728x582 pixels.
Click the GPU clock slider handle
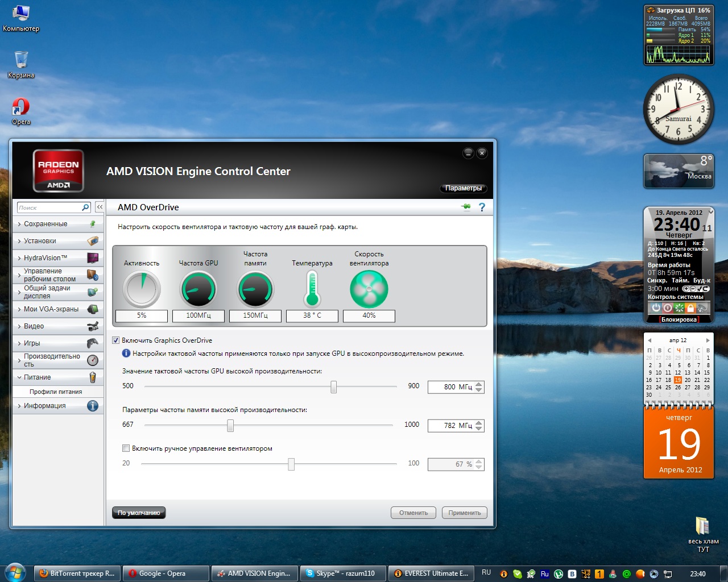[334, 387]
